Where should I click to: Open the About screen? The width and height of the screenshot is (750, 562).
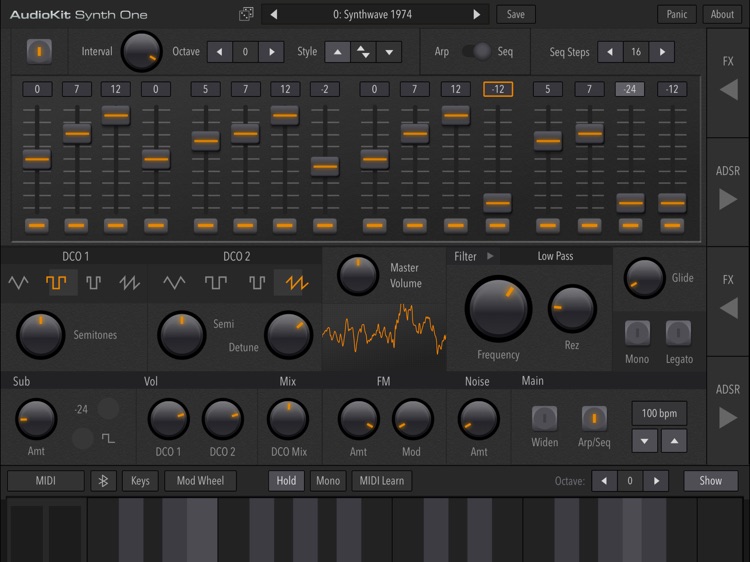click(722, 14)
